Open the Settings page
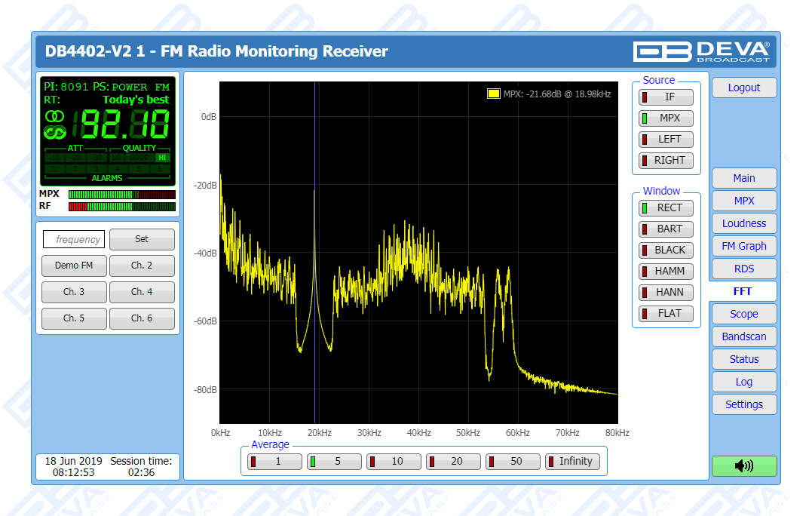 click(743, 404)
